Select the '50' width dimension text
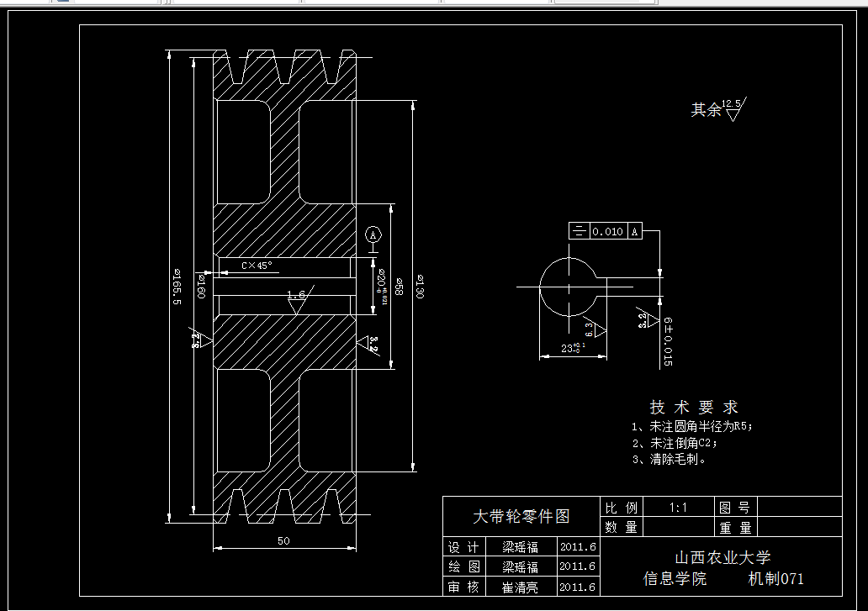 283,540
